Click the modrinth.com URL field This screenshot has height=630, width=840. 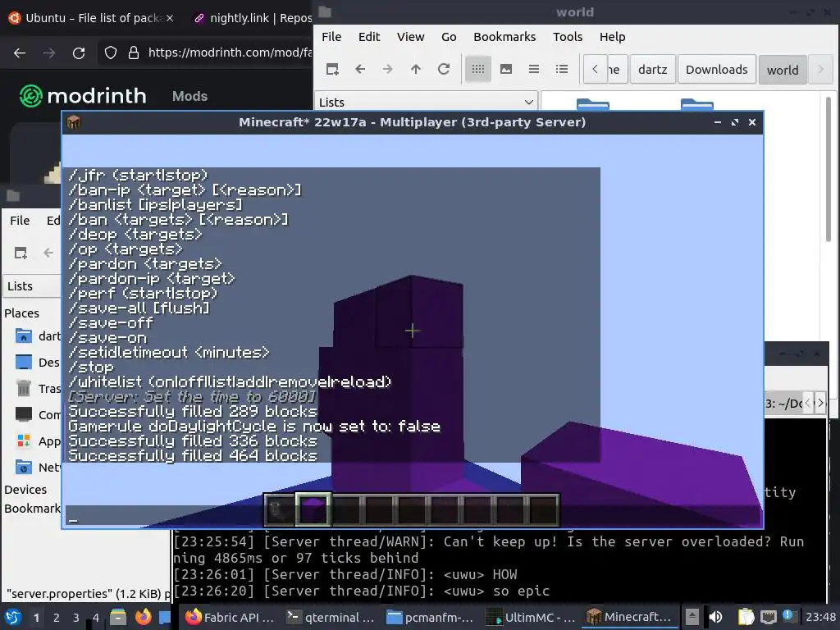pyautogui.click(x=231, y=52)
